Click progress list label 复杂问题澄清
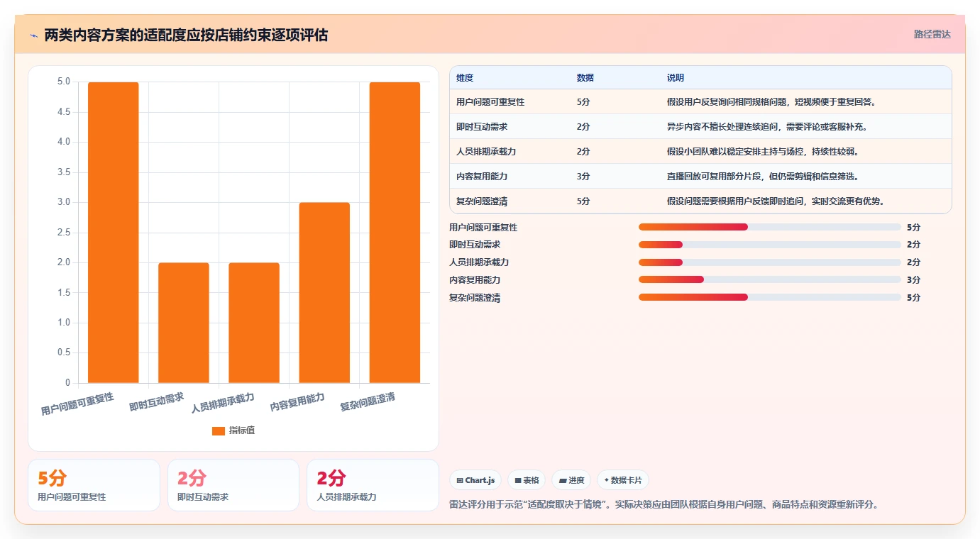The width and height of the screenshot is (980, 539). point(475,297)
